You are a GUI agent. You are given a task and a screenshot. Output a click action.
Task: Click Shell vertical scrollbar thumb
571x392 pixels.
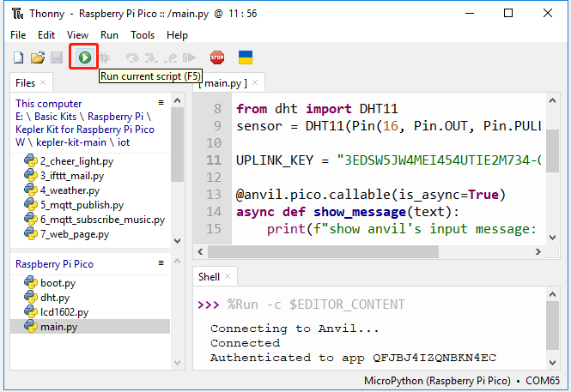point(552,325)
